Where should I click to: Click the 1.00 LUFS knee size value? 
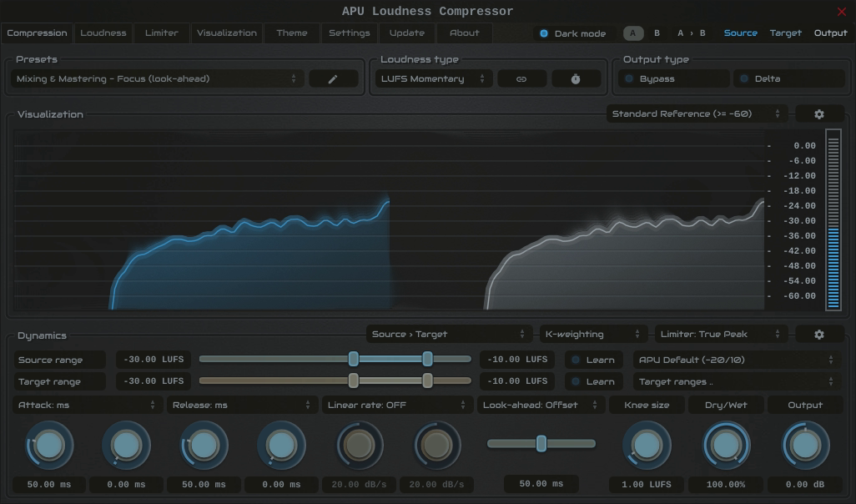[x=647, y=484]
